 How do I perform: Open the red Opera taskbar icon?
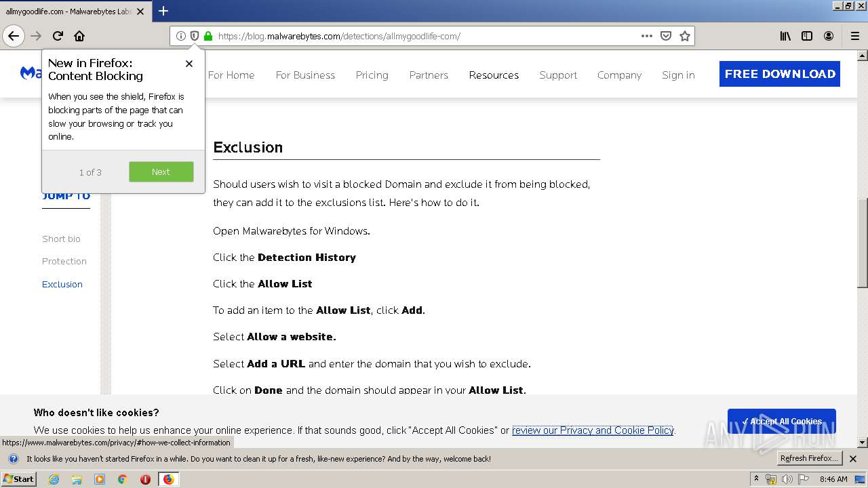(x=145, y=479)
